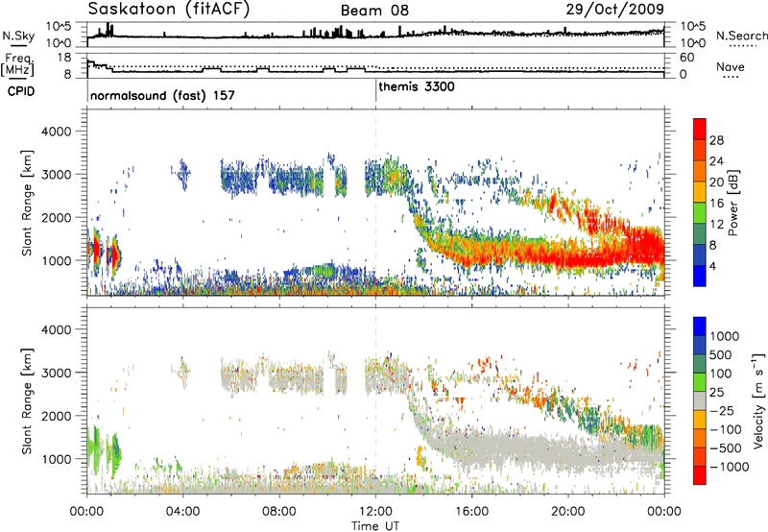Click the 'Velocity [m s-1]' colorbar label
Screen dimensions: 768x532
[x=758, y=400]
